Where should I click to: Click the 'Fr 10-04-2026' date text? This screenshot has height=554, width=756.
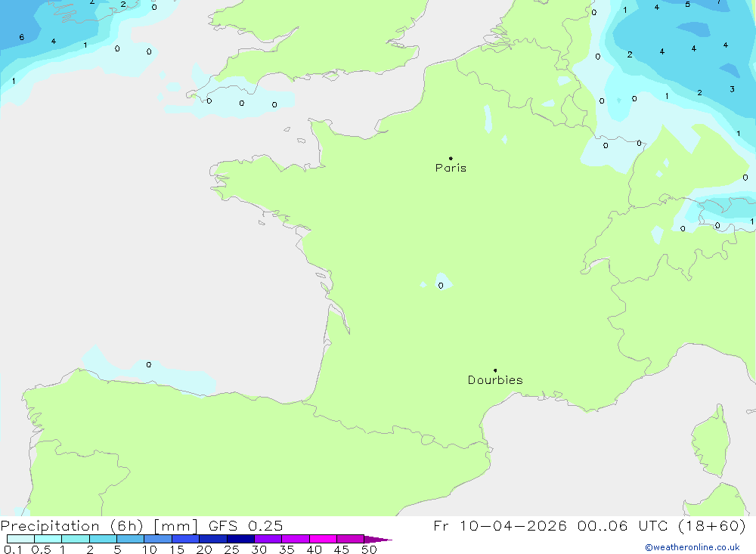coord(500,525)
